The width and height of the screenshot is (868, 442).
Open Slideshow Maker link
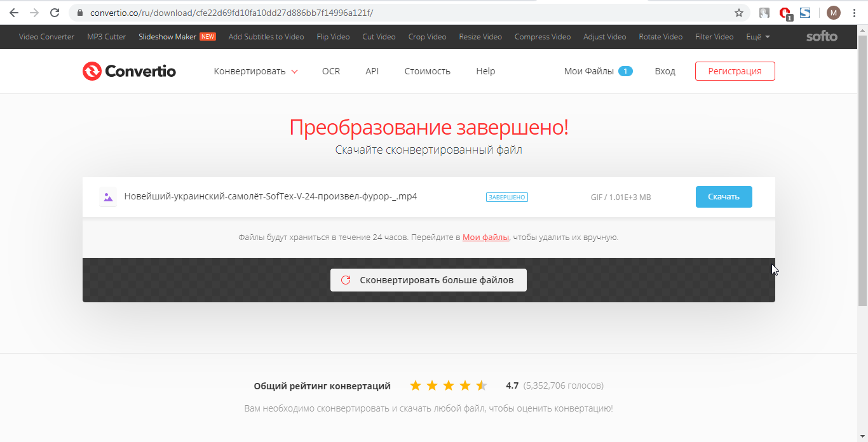tap(177, 37)
